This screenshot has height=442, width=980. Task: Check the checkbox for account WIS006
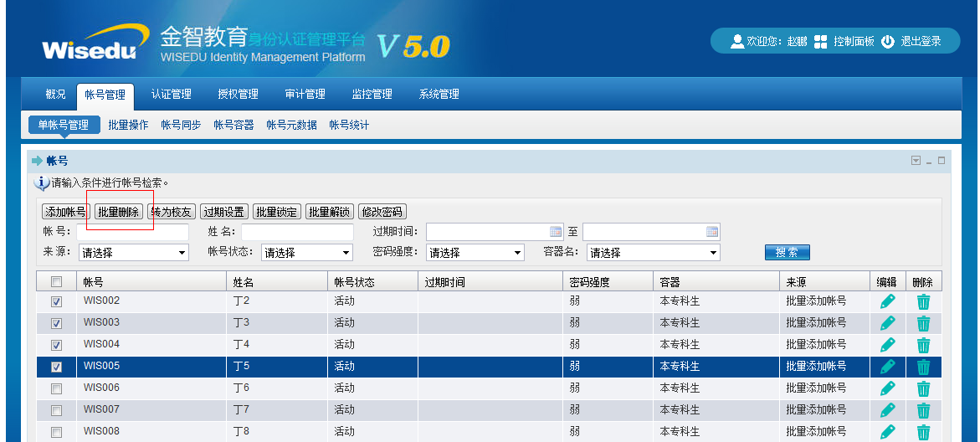pos(57,388)
